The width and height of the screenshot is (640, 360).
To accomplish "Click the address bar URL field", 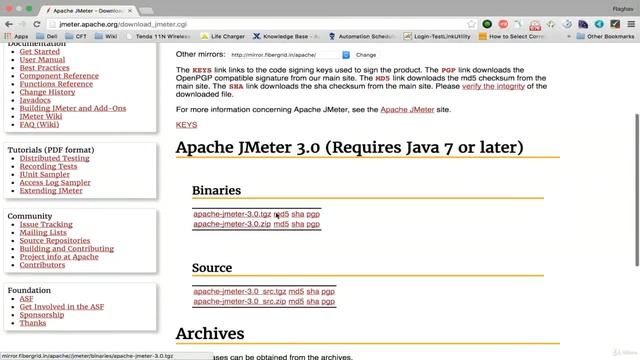I will pos(261,24).
